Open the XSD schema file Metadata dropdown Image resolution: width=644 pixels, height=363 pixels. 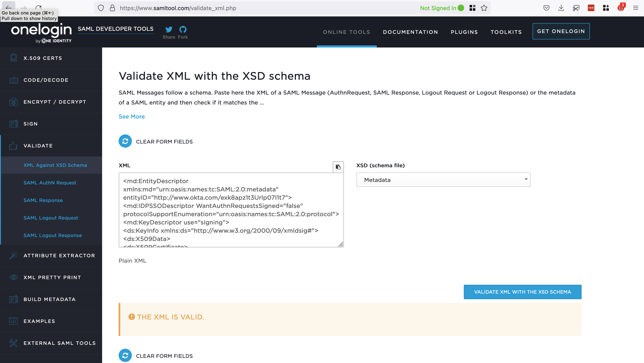tap(443, 180)
